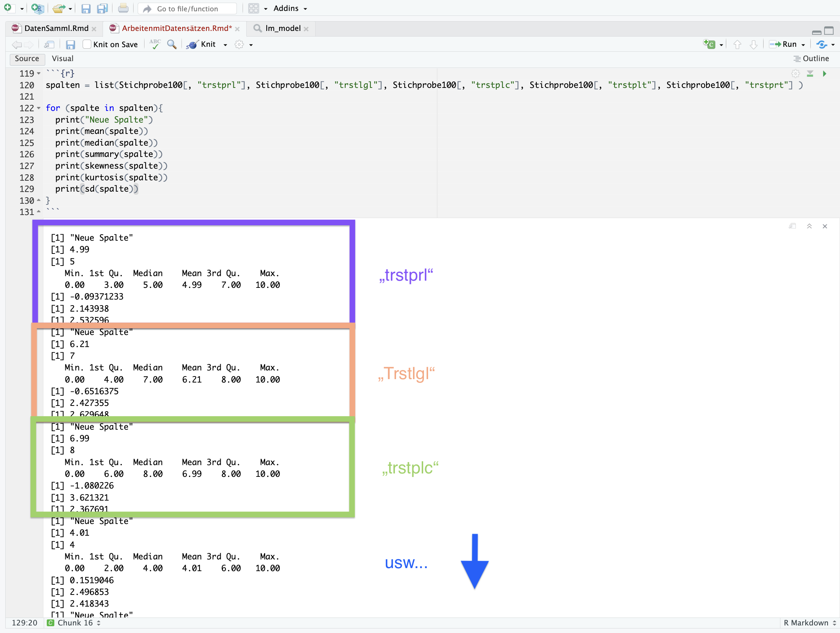Open the Insert chunk dropdown arrow
The height and width of the screenshot is (633, 840).
tap(721, 45)
